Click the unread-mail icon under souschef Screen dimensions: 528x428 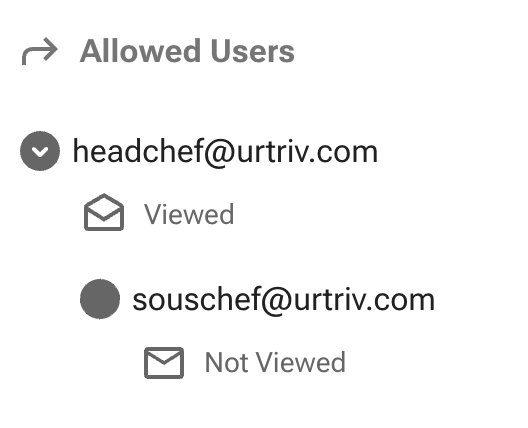pyautogui.click(x=164, y=363)
